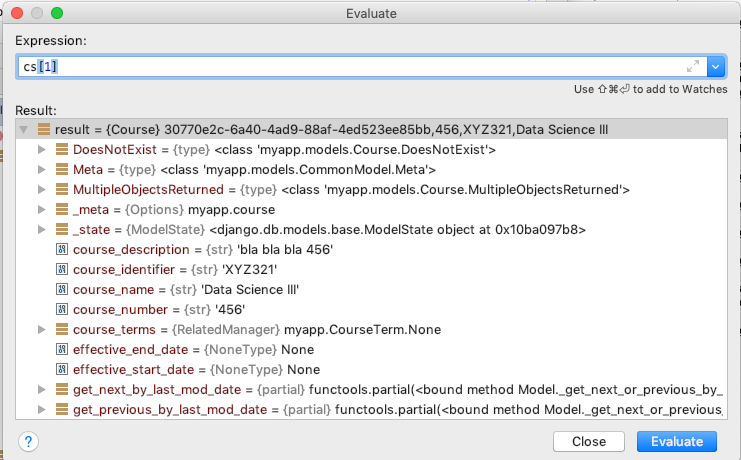The height and width of the screenshot is (460, 741).
Task: Expand the DoesNotExist node
Action: pyautogui.click(x=42, y=149)
